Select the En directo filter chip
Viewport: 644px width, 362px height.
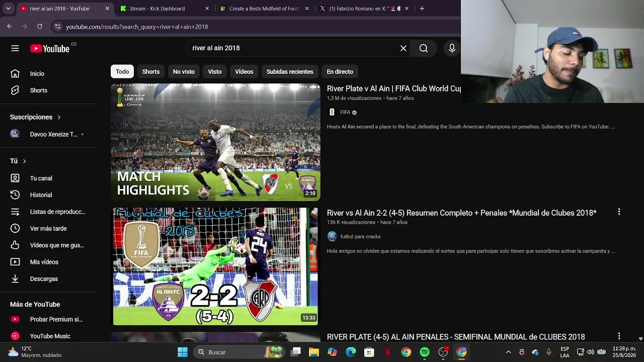(x=340, y=71)
